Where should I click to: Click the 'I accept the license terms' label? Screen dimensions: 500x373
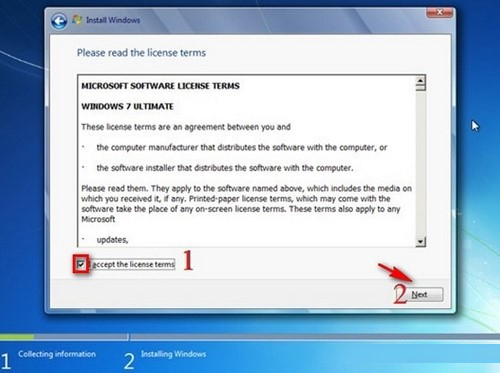coord(133,265)
